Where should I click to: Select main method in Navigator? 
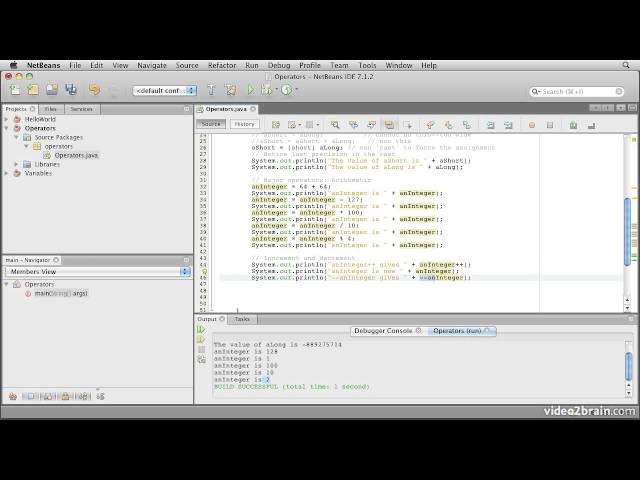[61, 293]
